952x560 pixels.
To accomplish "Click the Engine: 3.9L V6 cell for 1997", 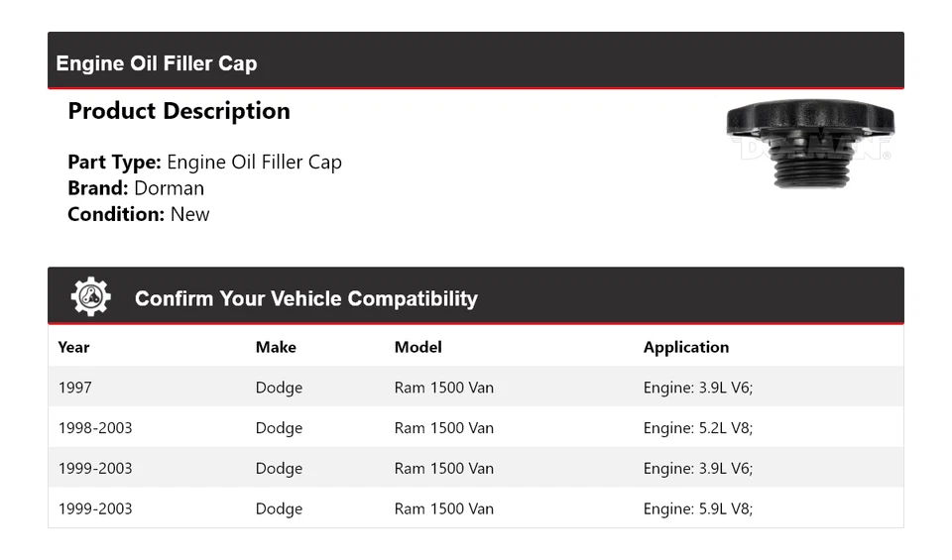I will (x=697, y=388).
